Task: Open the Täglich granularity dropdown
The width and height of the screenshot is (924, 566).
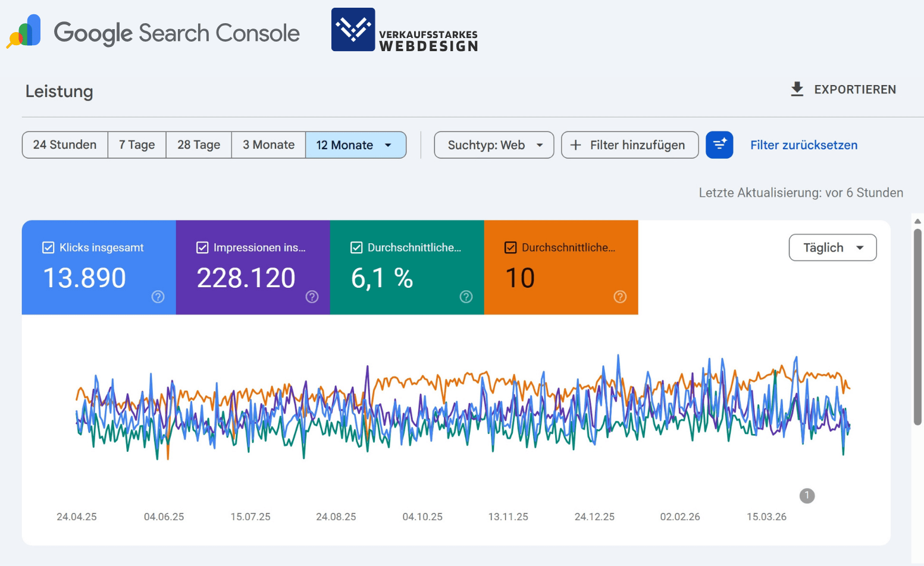Action: pos(832,247)
